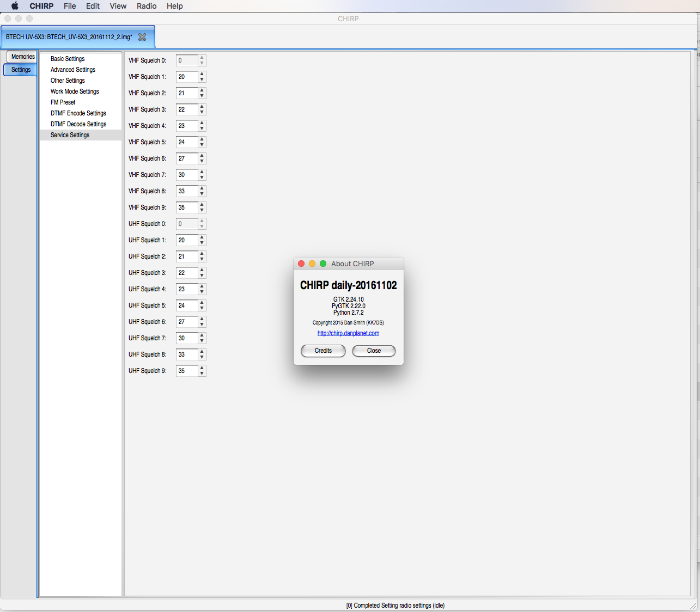Adjust the UHF Squelch 8 spinner arrows
This screenshot has width=700, height=612.
coord(202,354)
